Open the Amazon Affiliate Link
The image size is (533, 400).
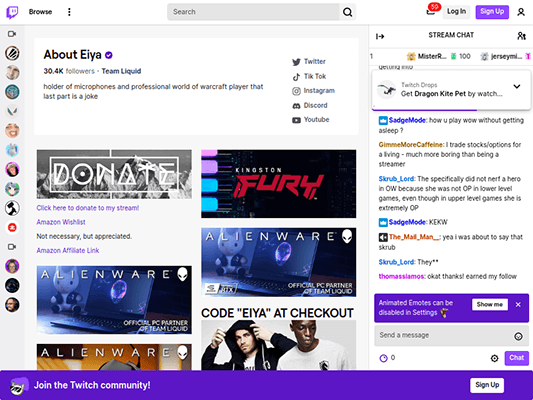[x=68, y=250]
